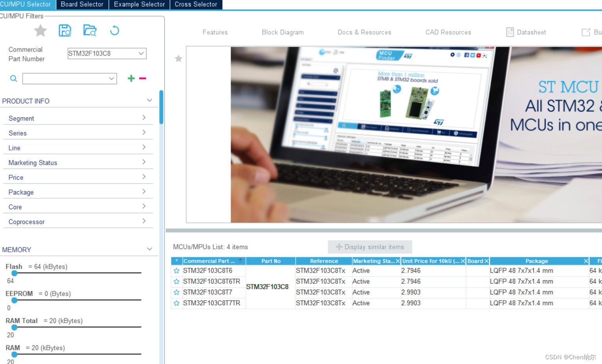Viewport: 602px width, 364px height.
Task: Click the Buy external link icon
Action: 586,32
